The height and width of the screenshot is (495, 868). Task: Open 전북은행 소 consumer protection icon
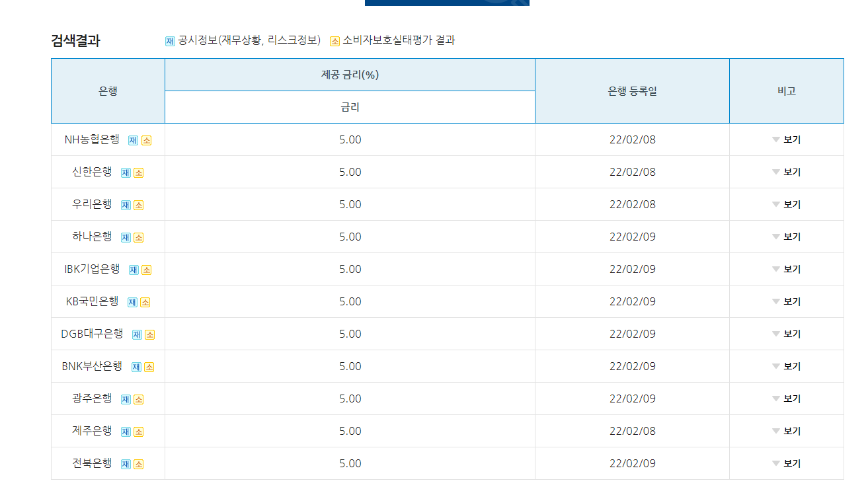click(138, 464)
